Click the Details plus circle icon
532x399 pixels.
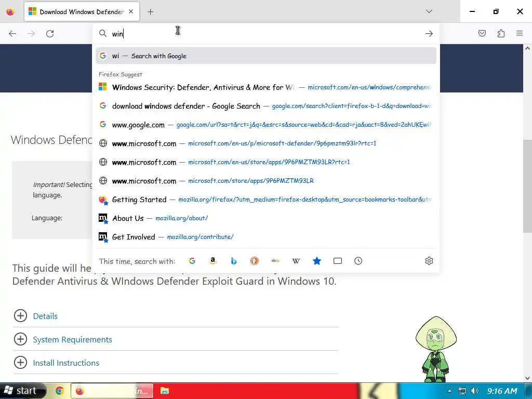click(x=20, y=315)
